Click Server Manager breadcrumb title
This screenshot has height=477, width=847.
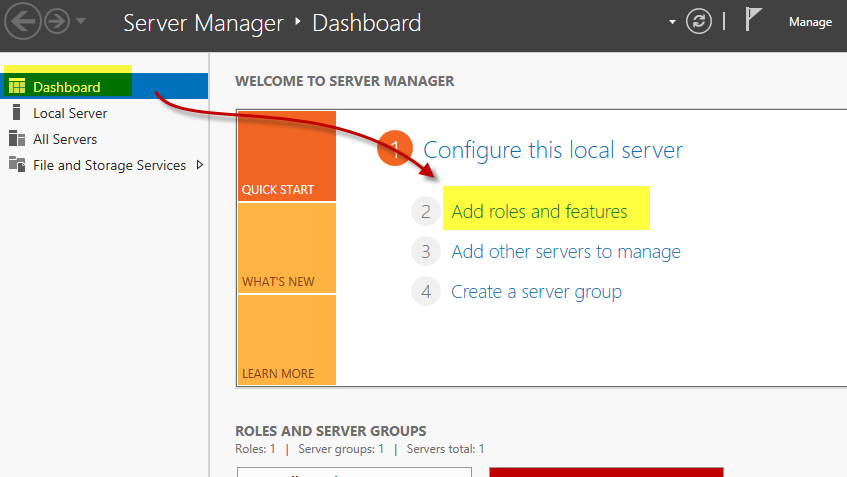203,23
